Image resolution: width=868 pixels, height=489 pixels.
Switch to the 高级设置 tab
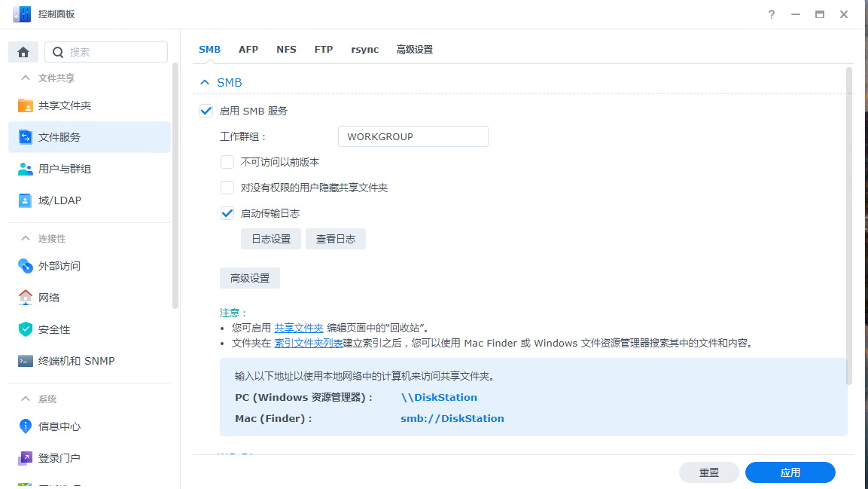pos(415,49)
